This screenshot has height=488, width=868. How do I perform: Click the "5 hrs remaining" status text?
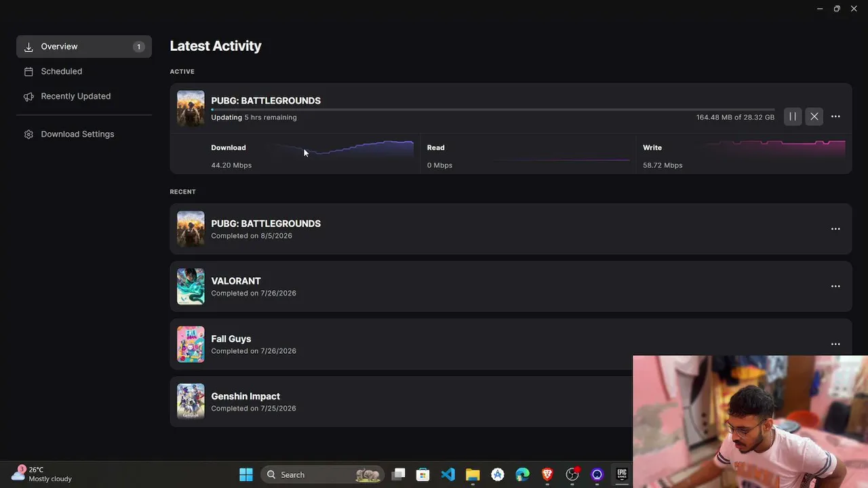click(271, 117)
